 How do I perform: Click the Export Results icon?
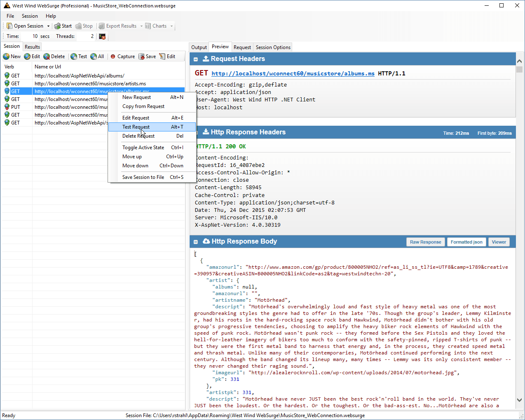[102, 26]
